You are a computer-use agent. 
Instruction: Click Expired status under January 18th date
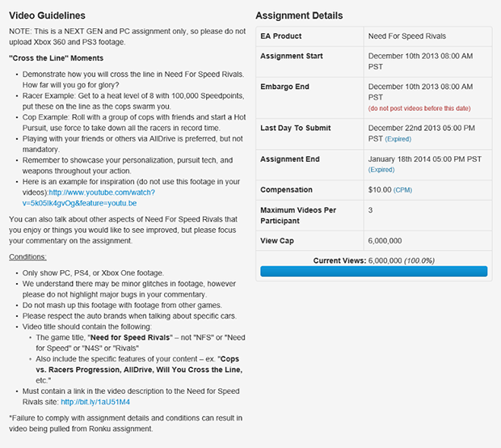(381, 170)
